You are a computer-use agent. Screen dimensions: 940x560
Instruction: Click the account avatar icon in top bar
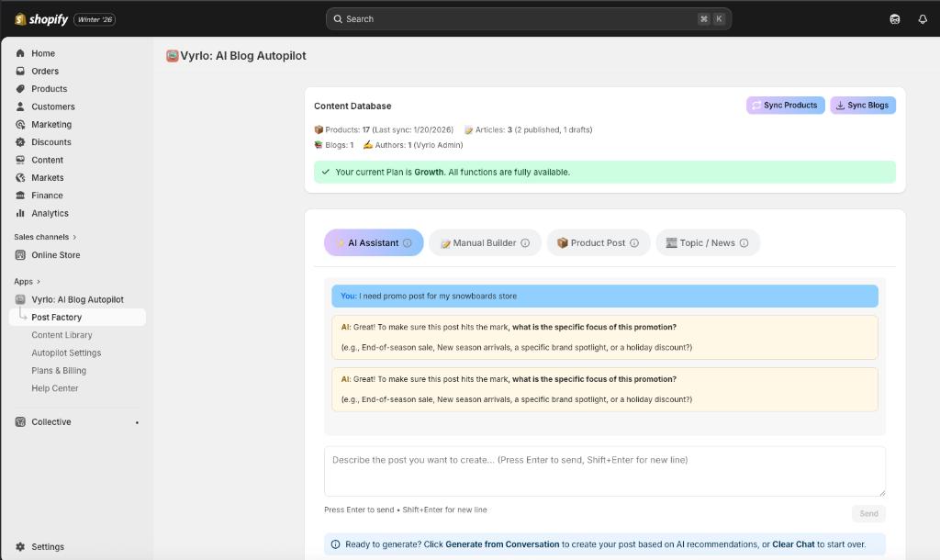[895, 19]
